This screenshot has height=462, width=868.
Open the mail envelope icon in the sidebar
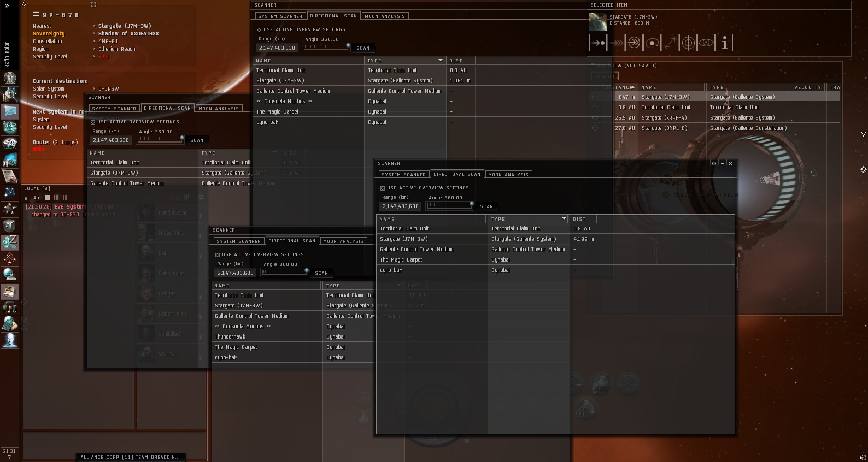click(x=10, y=111)
